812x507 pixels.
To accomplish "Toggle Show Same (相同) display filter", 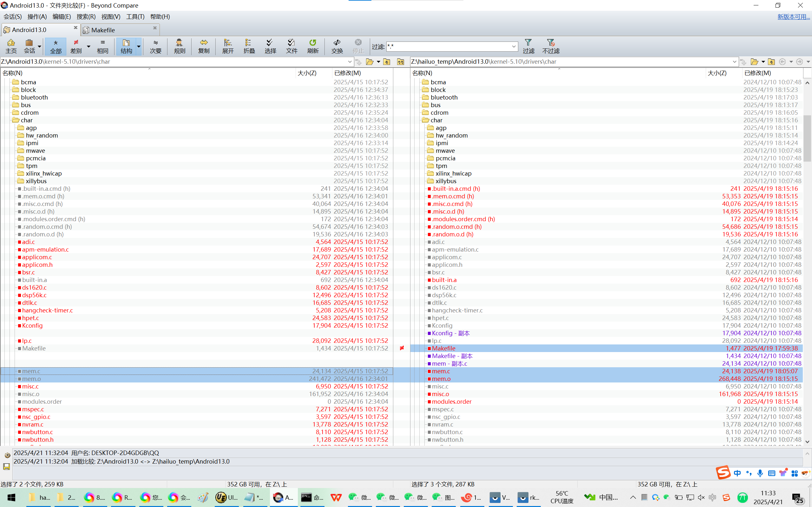I will click(103, 46).
